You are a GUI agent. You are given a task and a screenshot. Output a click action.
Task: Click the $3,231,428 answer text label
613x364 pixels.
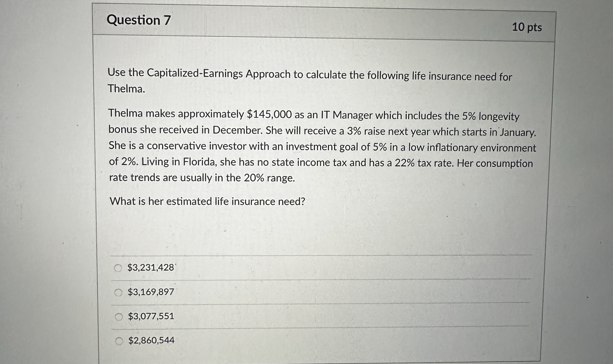pyautogui.click(x=149, y=268)
